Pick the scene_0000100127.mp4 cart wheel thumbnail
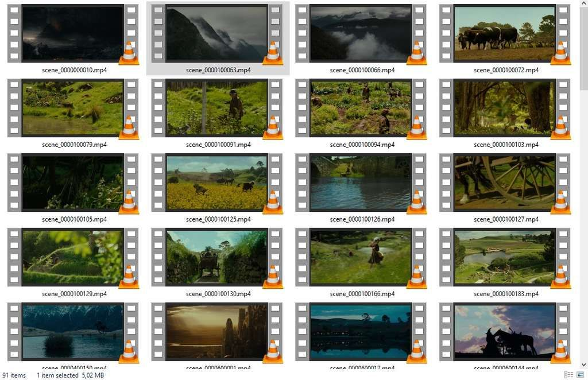The width and height of the screenshot is (588, 380). tap(505, 183)
